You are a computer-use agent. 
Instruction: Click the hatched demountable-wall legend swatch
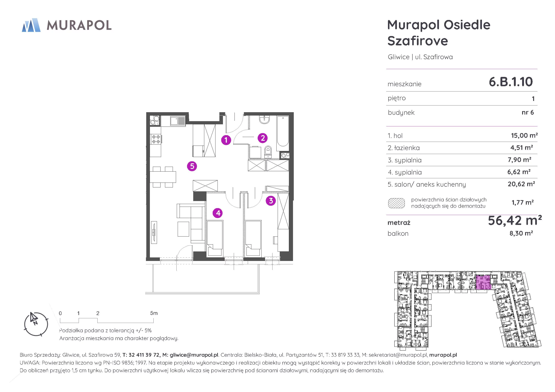(396, 203)
